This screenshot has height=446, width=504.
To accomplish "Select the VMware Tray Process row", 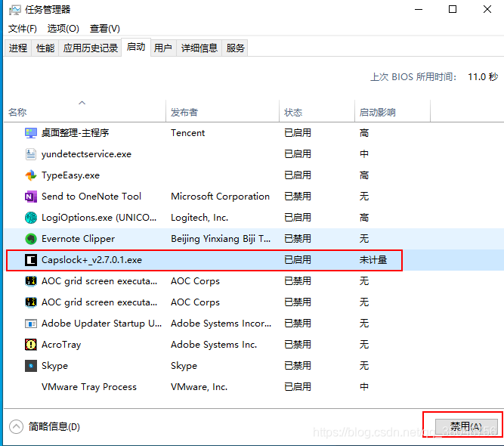I will tap(254, 387).
